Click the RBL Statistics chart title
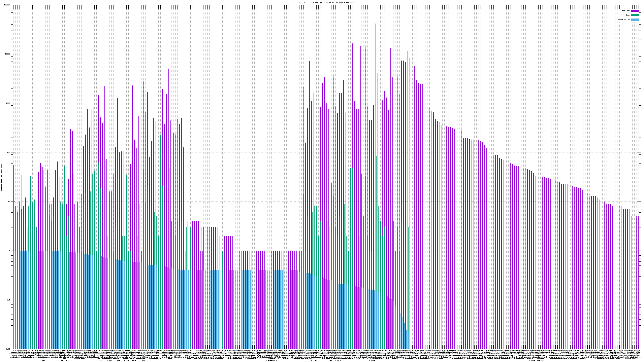The height and width of the screenshot is (362, 644). click(325, 2)
